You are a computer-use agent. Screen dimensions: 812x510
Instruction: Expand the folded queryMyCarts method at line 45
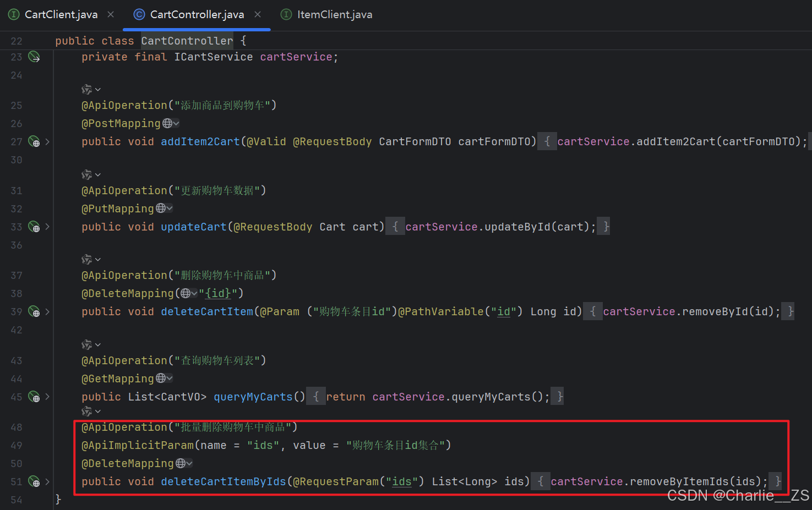coord(47,397)
